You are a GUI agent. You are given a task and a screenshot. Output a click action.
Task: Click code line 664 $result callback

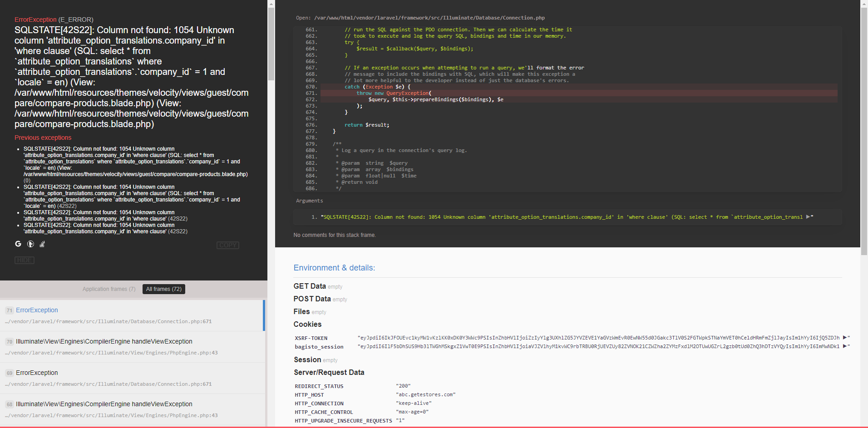pos(414,49)
